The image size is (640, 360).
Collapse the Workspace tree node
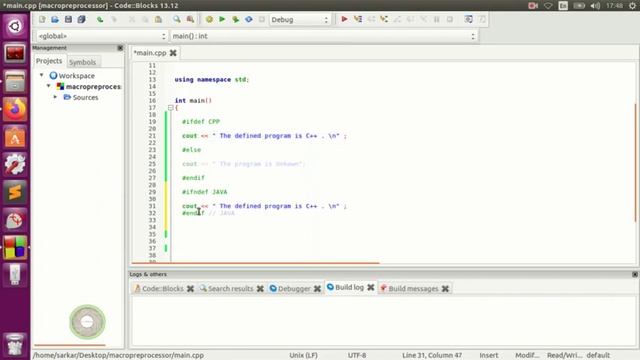pyautogui.click(x=41, y=75)
